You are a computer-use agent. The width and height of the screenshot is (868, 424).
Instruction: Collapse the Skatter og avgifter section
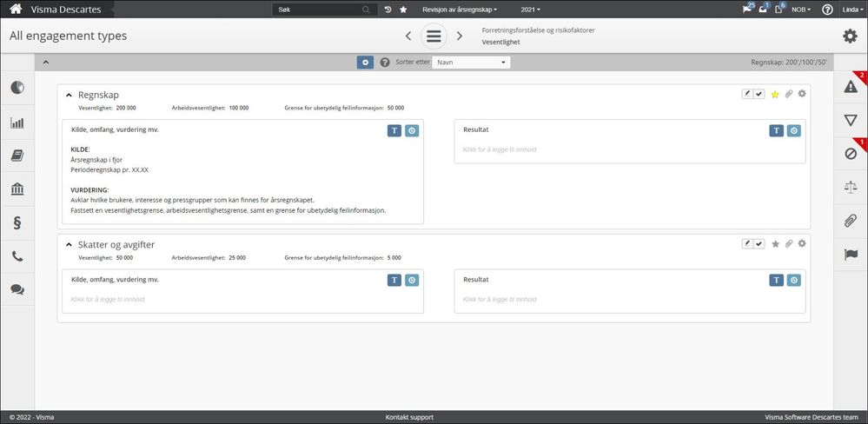coord(69,245)
